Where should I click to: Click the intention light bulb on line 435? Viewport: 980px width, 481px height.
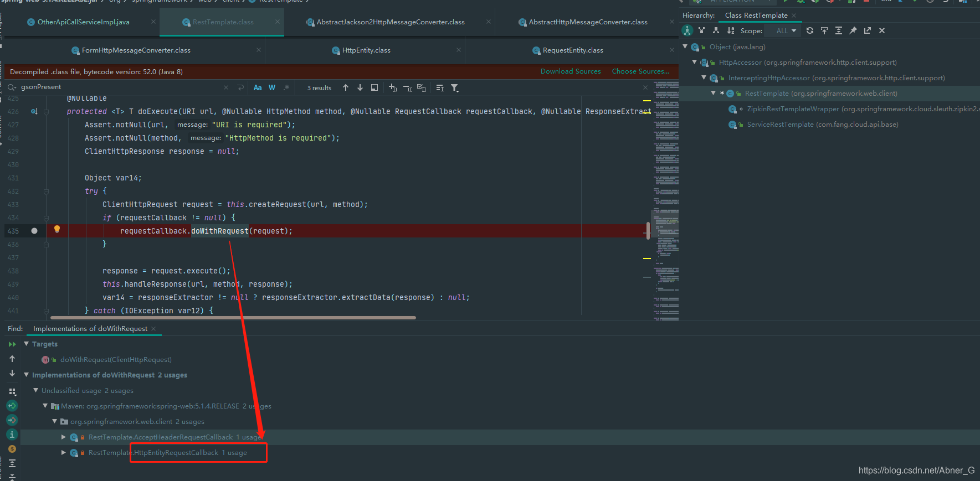pos(57,229)
